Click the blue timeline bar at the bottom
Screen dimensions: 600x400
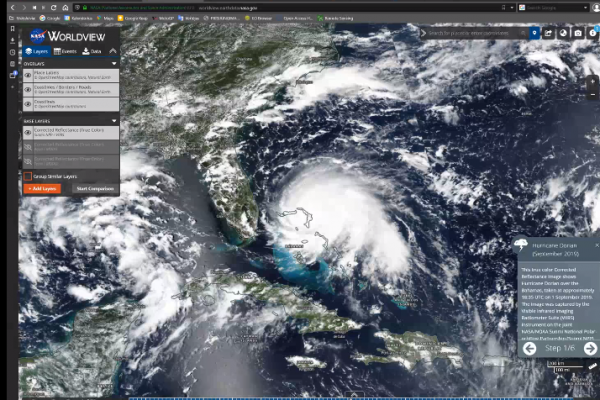(350, 398)
